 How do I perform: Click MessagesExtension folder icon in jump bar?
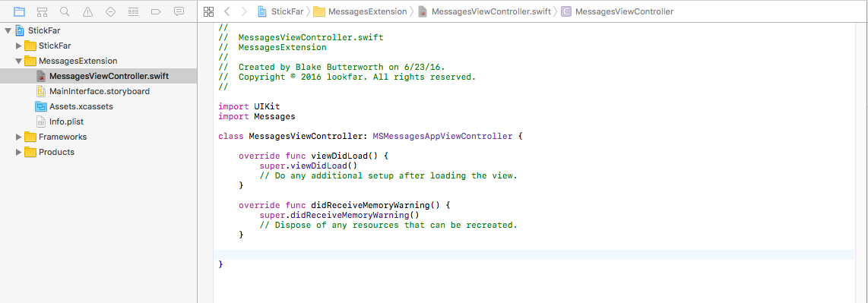point(319,11)
